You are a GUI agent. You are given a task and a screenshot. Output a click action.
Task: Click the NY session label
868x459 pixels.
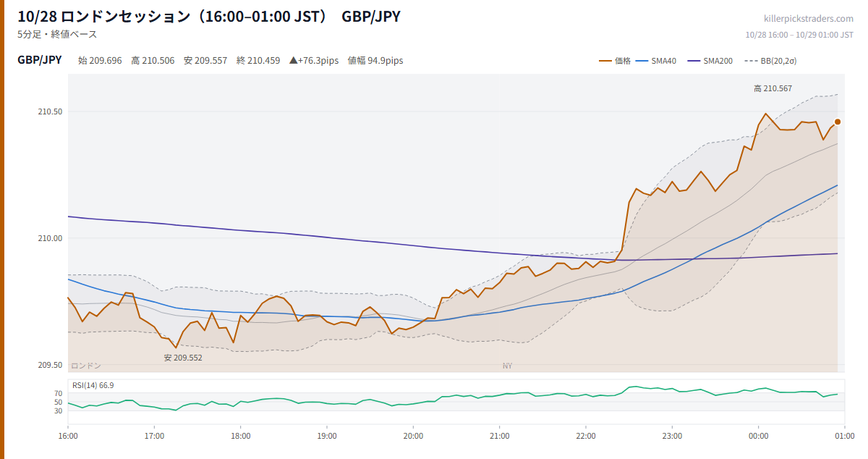pyautogui.click(x=507, y=366)
